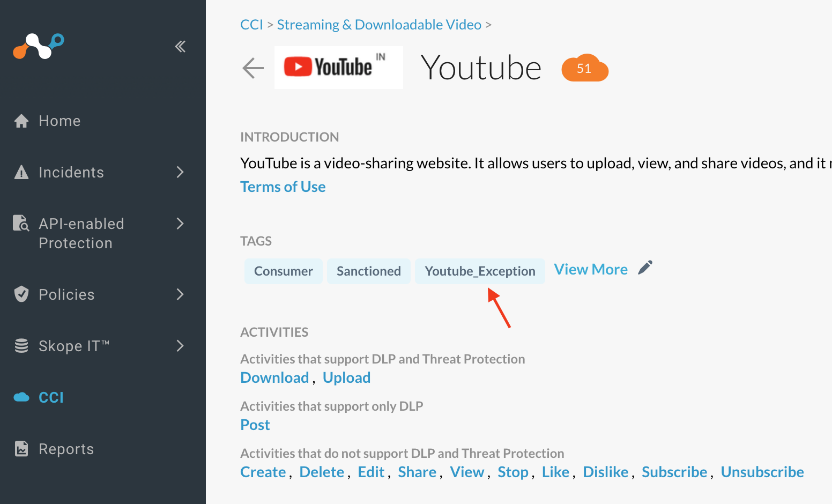The image size is (832, 504).
Task: Click the Unsubscribe activity link
Action: tap(762, 472)
